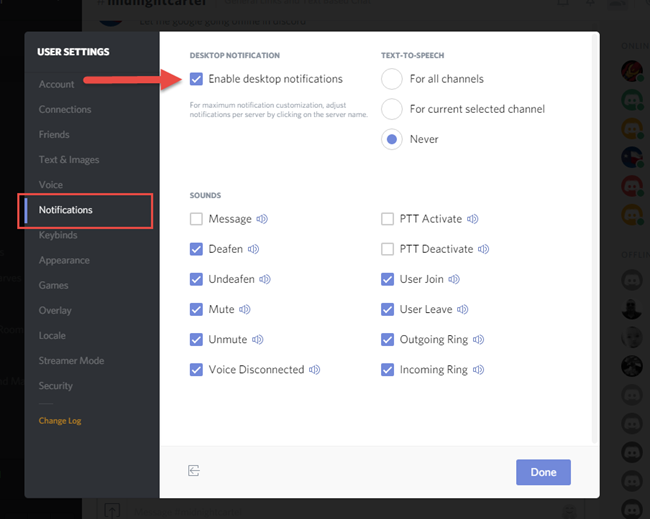Open the Streamer Mode settings tab
Image resolution: width=650 pixels, height=519 pixels.
pos(71,361)
